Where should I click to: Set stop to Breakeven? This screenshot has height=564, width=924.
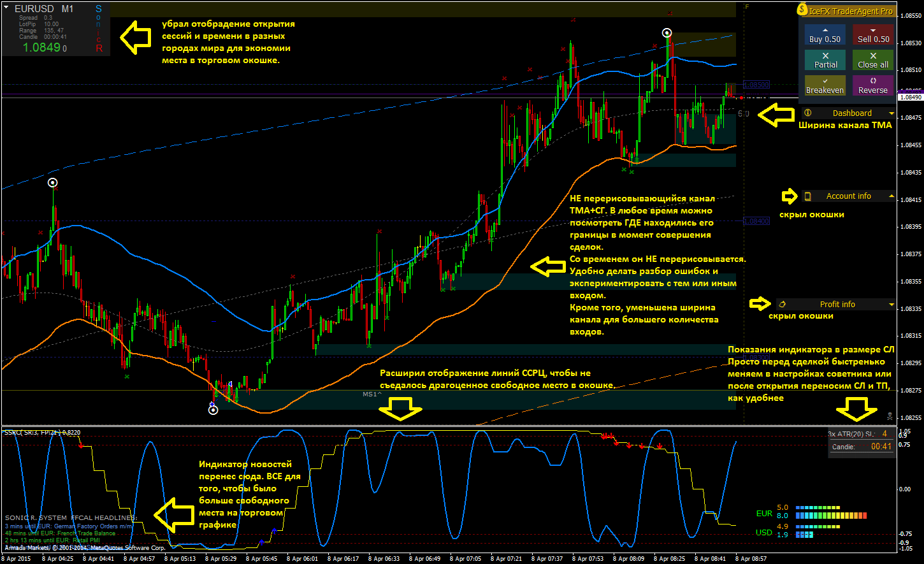coord(825,85)
